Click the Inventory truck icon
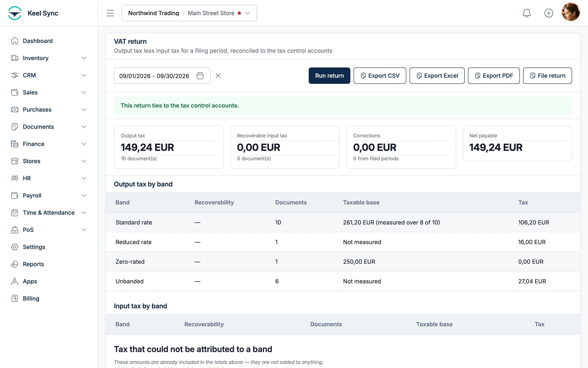Image resolution: width=588 pixels, height=368 pixels. click(14, 58)
